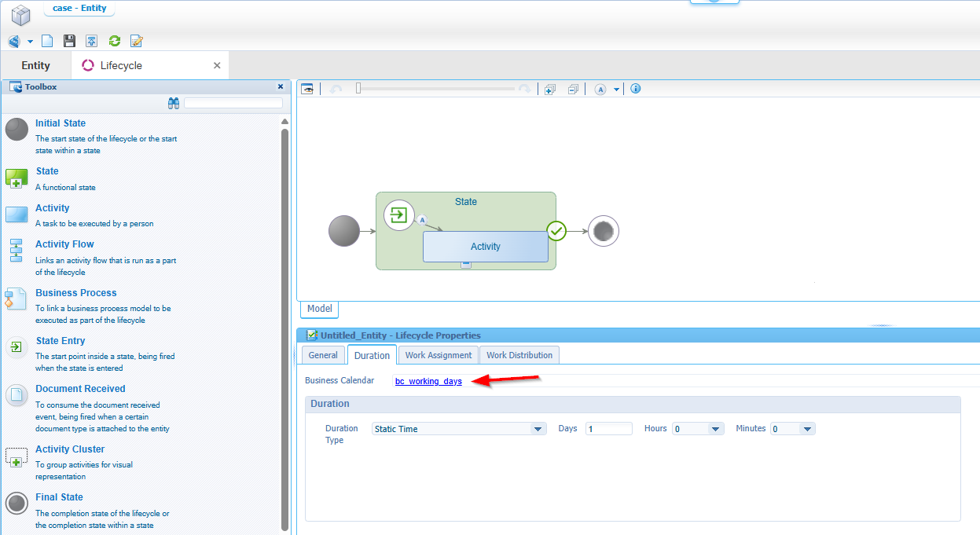Click the zoom slider handle in canvas toolbar
This screenshot has width=980, height=535.
point(358,89)
